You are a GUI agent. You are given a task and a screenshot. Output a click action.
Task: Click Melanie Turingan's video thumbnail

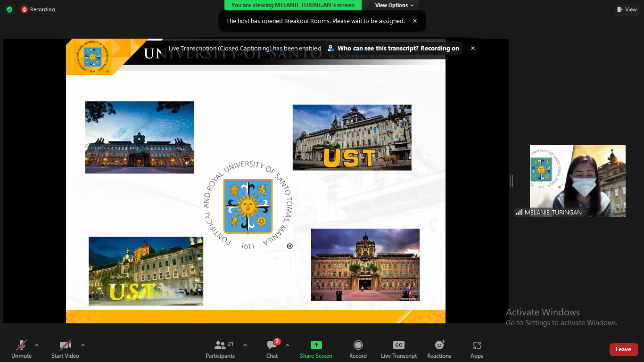pyautogui.click(x=578, y=181)
